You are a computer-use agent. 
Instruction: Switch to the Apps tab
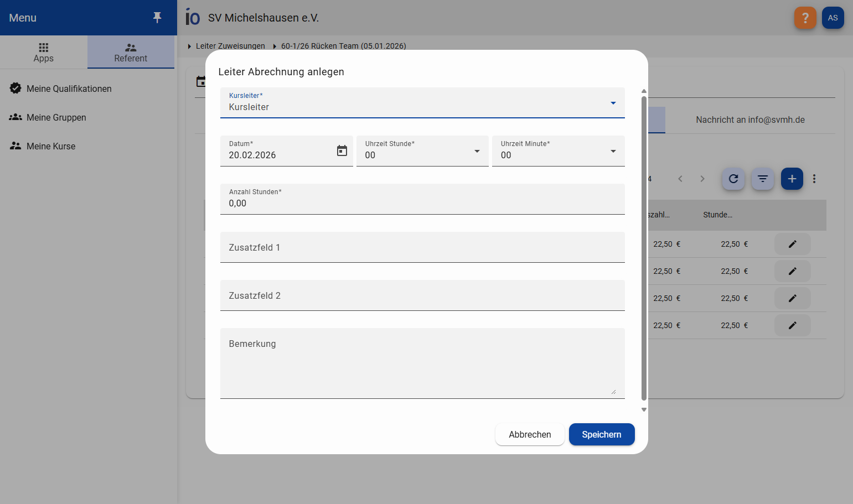[44, 52]
